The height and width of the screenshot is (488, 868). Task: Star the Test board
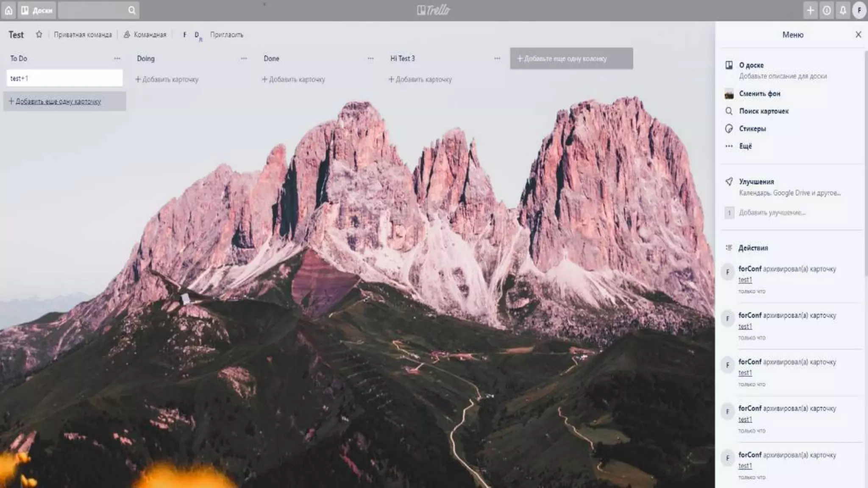39,34
